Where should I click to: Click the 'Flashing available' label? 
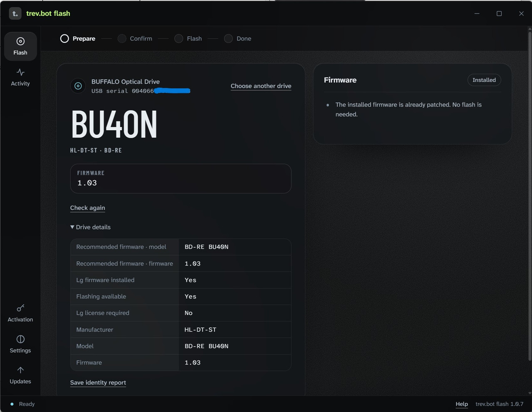[x=101, y=296]
